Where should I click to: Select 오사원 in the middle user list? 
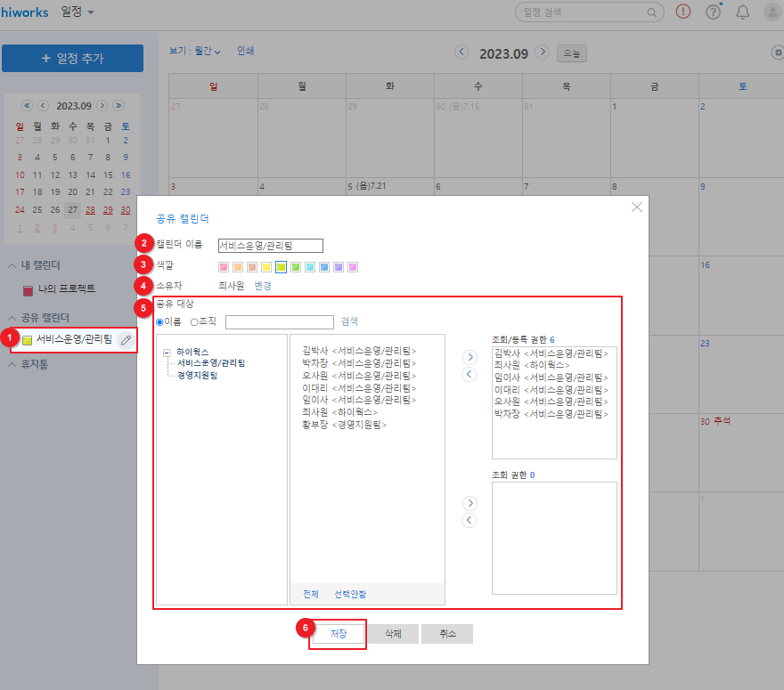pos(359,376)
